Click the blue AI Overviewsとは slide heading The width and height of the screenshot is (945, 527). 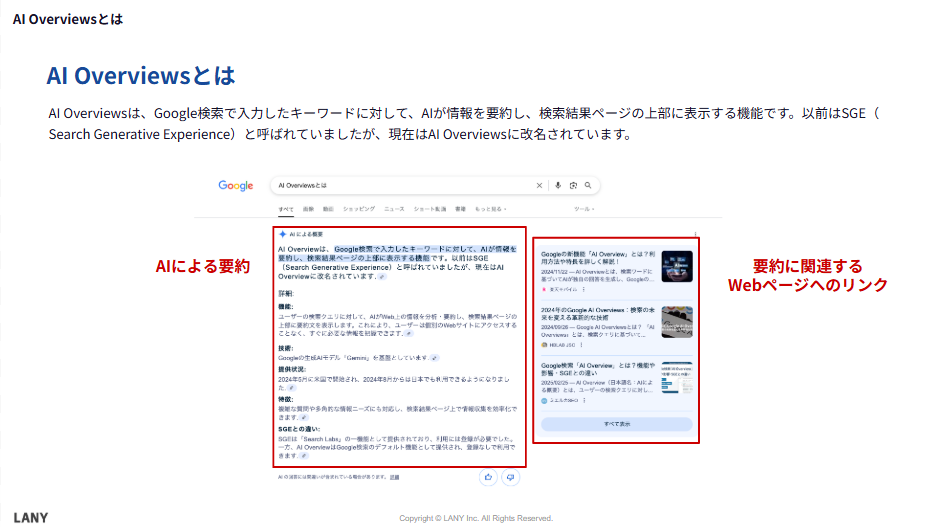click(x=141, y=76)
